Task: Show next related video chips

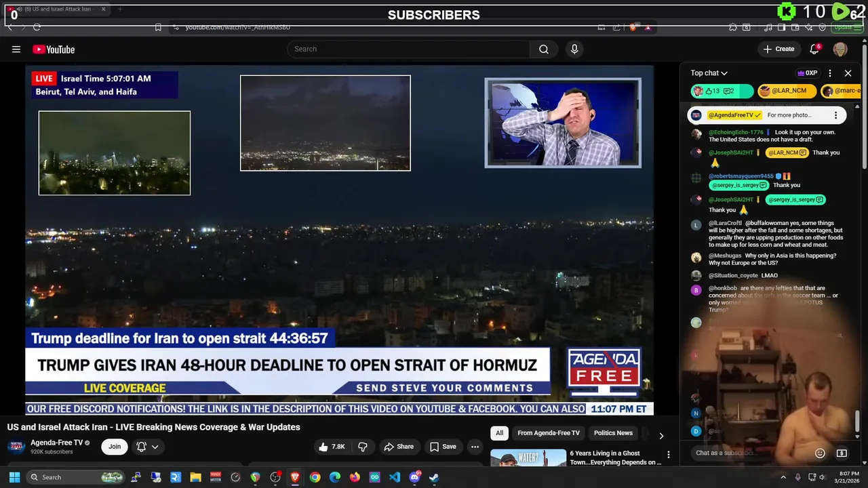Action: 661,435
